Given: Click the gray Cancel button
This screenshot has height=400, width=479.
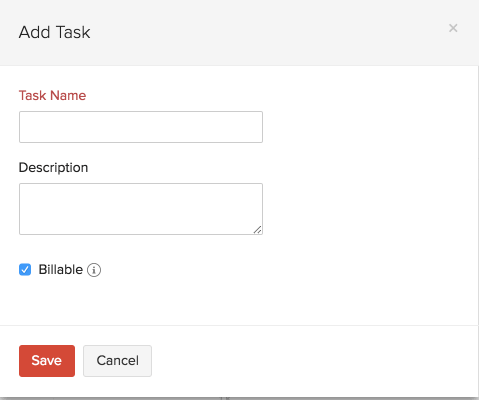Looking at the screenshot, I should (117, 361).
